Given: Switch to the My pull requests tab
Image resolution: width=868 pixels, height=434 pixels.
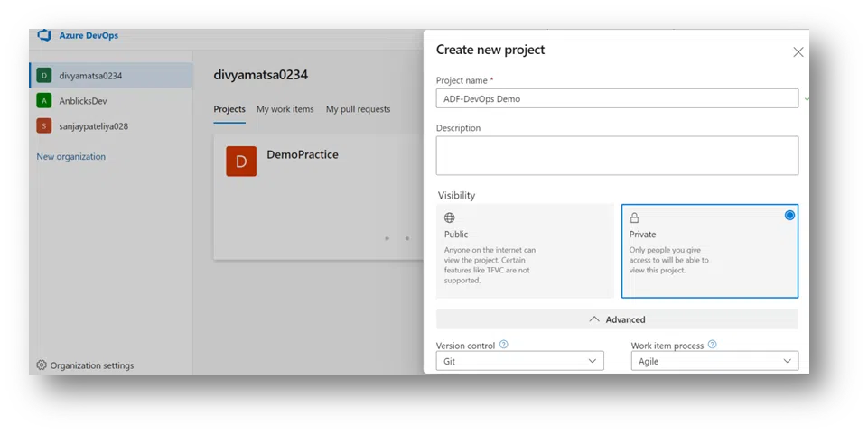Looking at the screenshot, I should [x=359, y=109].
